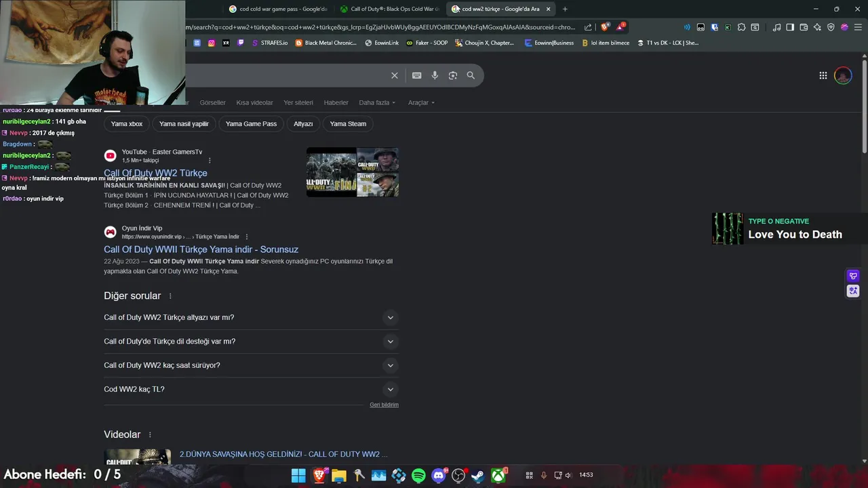This screenshot has height=488, width=868.
Task: Open the 'lol item bilmece' bookmark
Action: coord(605,43)
